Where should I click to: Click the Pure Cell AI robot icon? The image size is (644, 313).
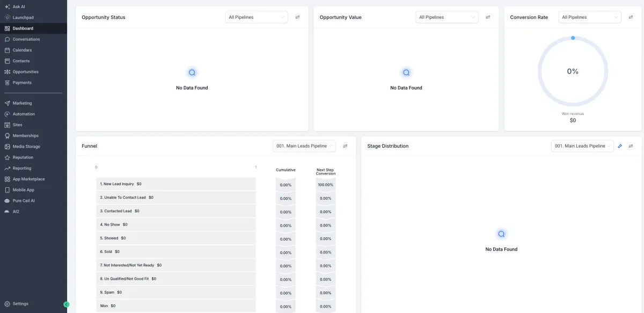point(8,201)
